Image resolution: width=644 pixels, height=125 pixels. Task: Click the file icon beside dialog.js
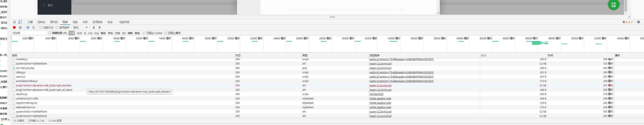pyautogui.click(x=14, y=72)
